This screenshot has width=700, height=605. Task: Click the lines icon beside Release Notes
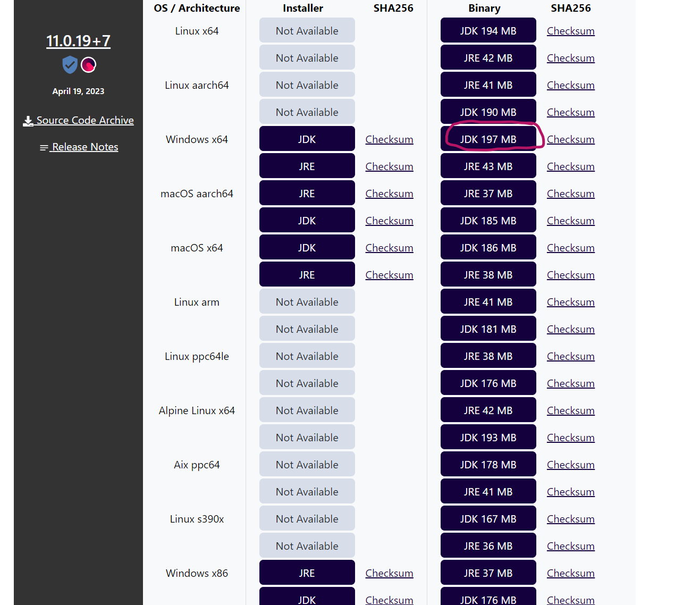[44, 148]
